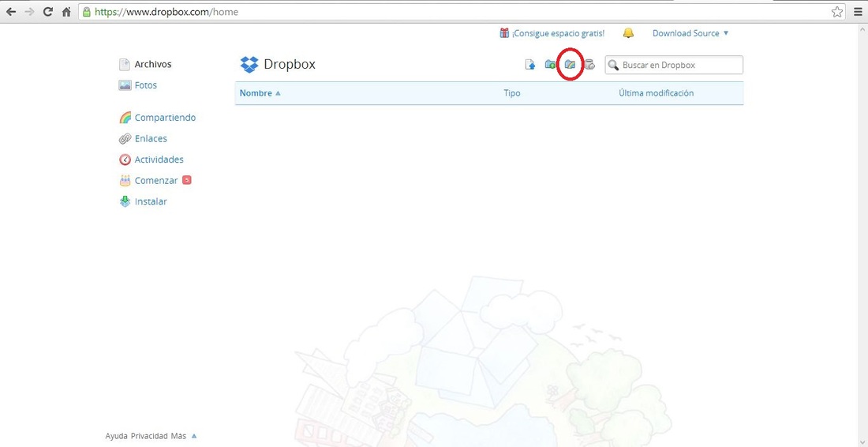Click the Dropbox title heading

pyautogui.click(x=290, y=64)
